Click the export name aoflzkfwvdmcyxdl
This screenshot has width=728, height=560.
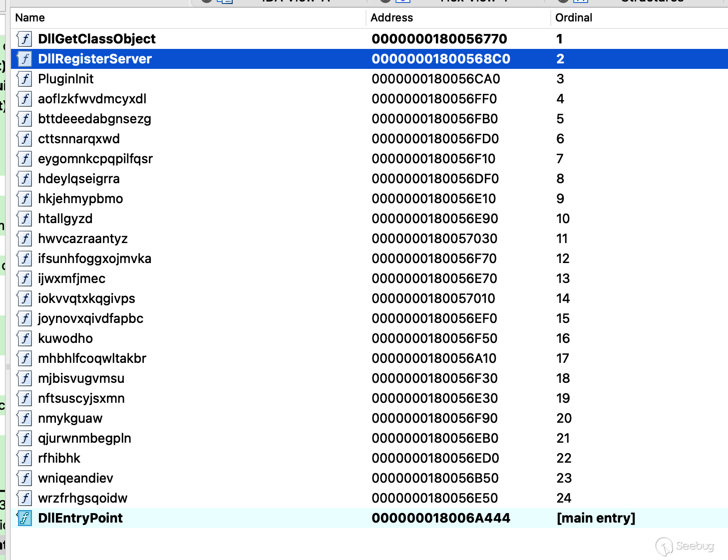click(x=92, y=98)
